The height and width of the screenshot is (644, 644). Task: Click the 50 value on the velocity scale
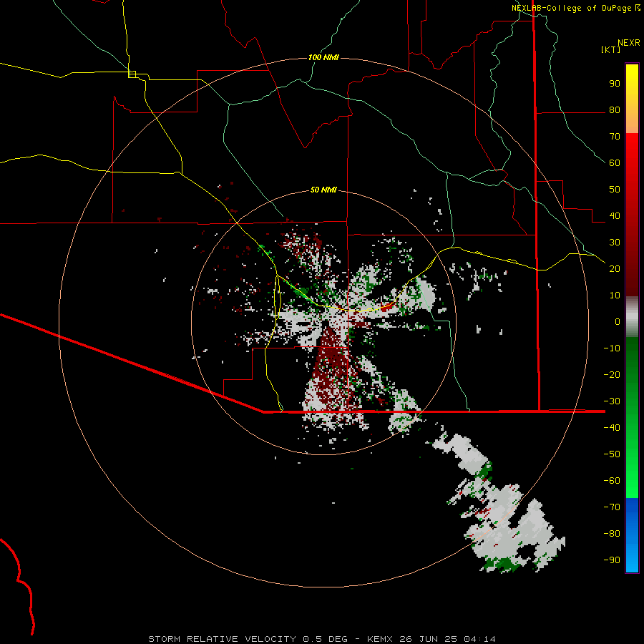615,190
